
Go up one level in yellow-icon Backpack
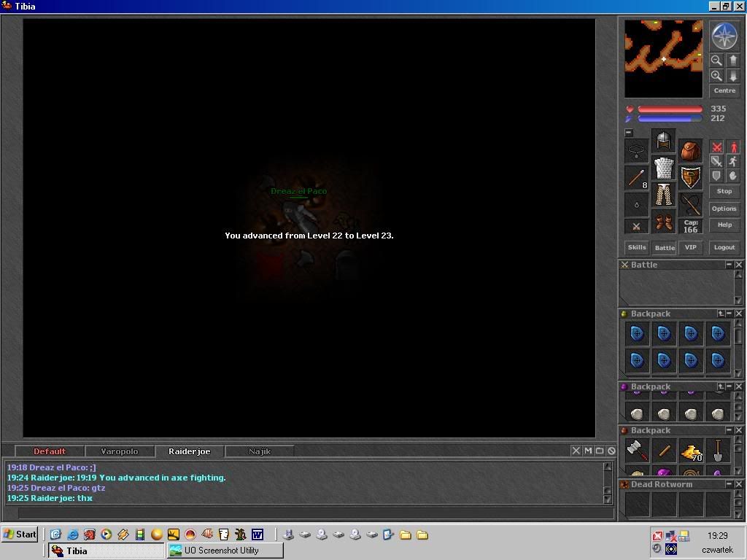coord(721,314)
